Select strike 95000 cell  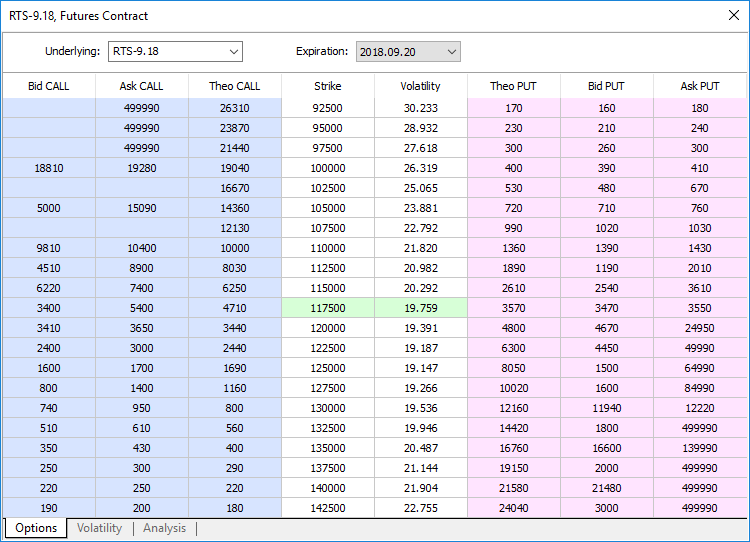click(328, 128)
